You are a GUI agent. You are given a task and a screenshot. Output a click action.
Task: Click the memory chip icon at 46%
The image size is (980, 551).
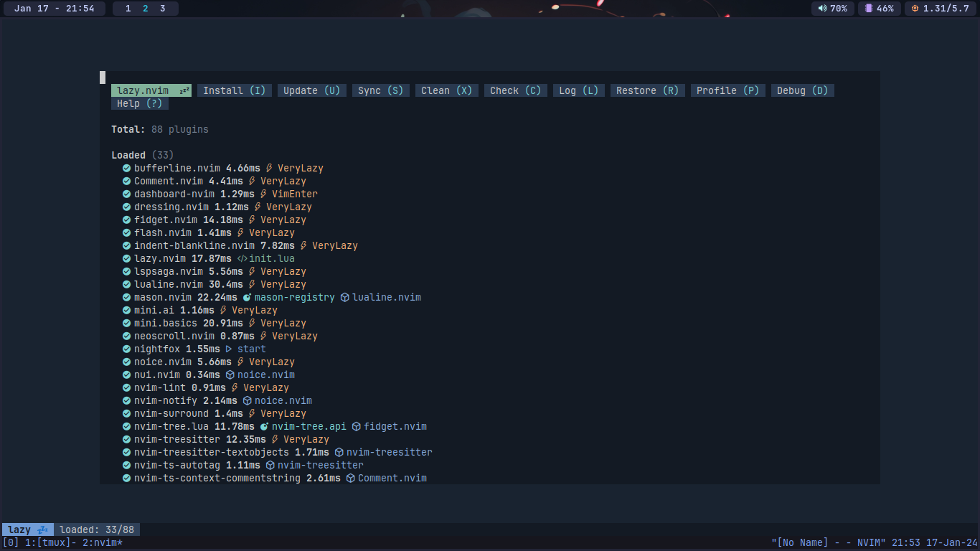click(x=869, y=9)
